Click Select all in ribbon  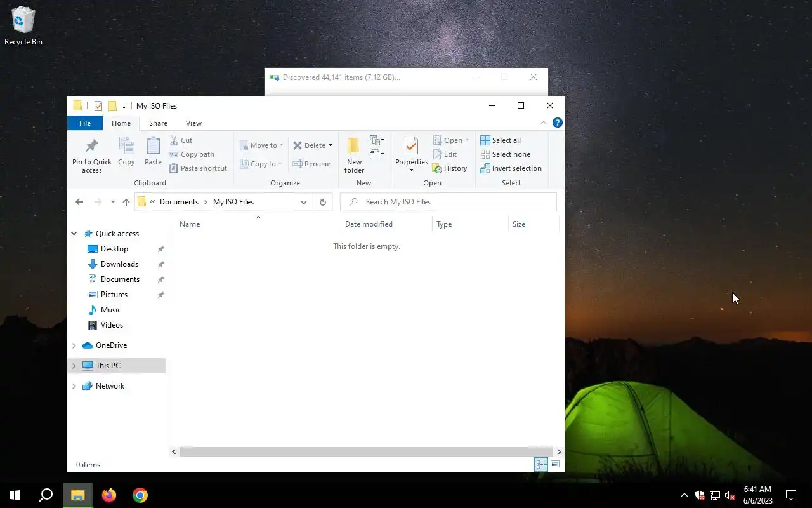point(501,140)
